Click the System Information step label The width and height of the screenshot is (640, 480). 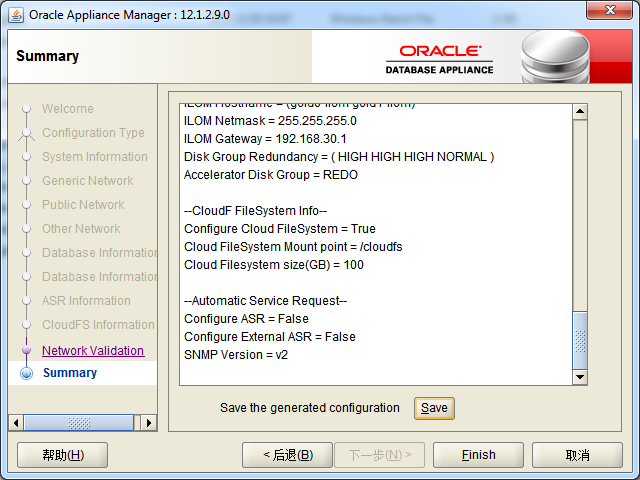tap(95, 157)
